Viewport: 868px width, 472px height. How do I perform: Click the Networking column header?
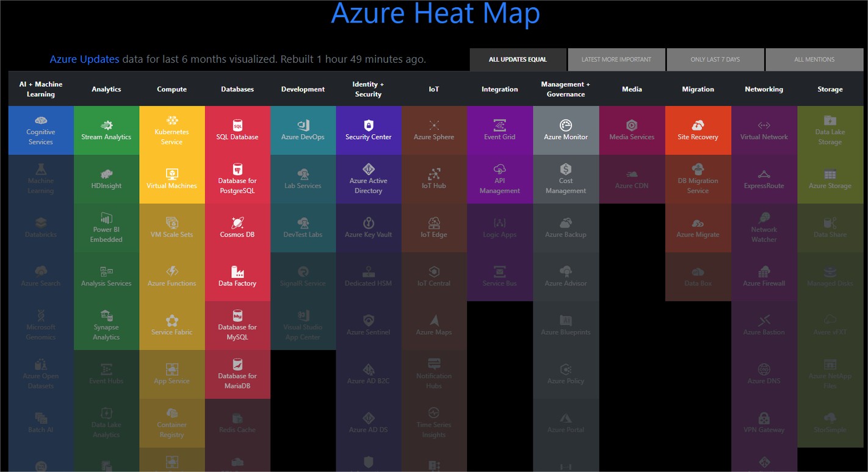coord(764,89)
